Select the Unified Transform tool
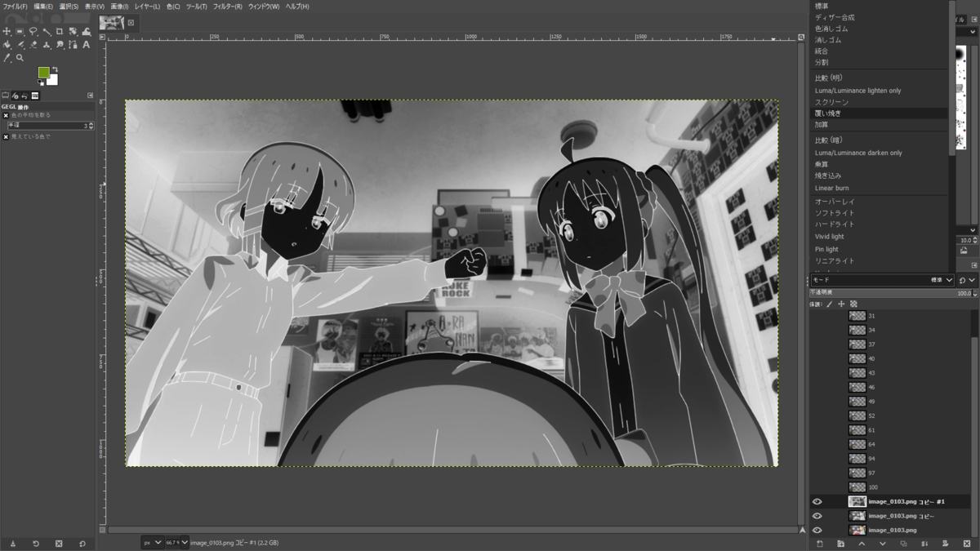Image resolution: width=980 pixels, height=551 pixels. 73,31
